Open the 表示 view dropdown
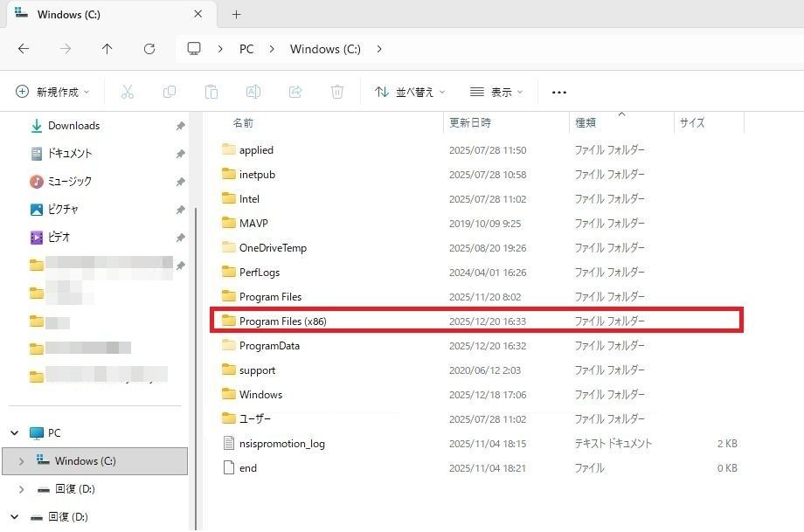Image resolution: width=804 pixels, height=532 pixels. click(496, 92)
